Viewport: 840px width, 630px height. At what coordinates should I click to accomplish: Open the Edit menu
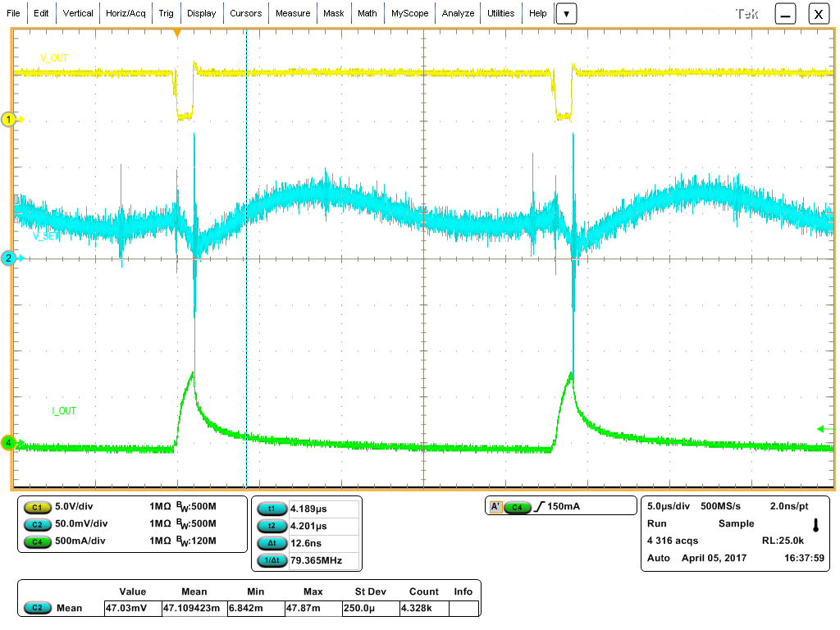(41, 13)
